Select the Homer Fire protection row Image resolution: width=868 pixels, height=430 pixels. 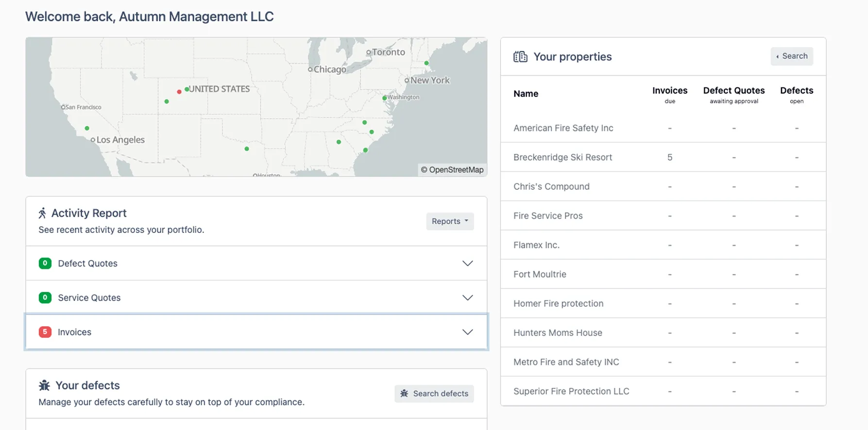663,303
